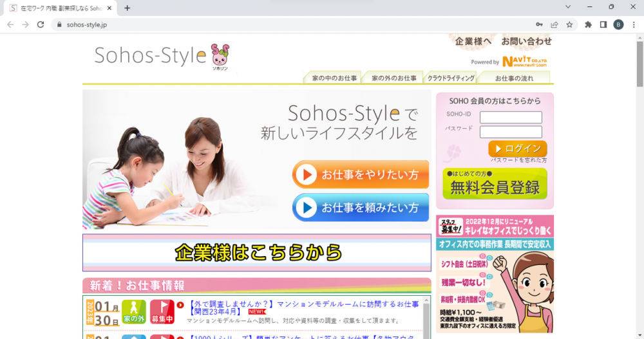
Task: Open the extensions puzzle icon
Action: [x=588, y=24]
